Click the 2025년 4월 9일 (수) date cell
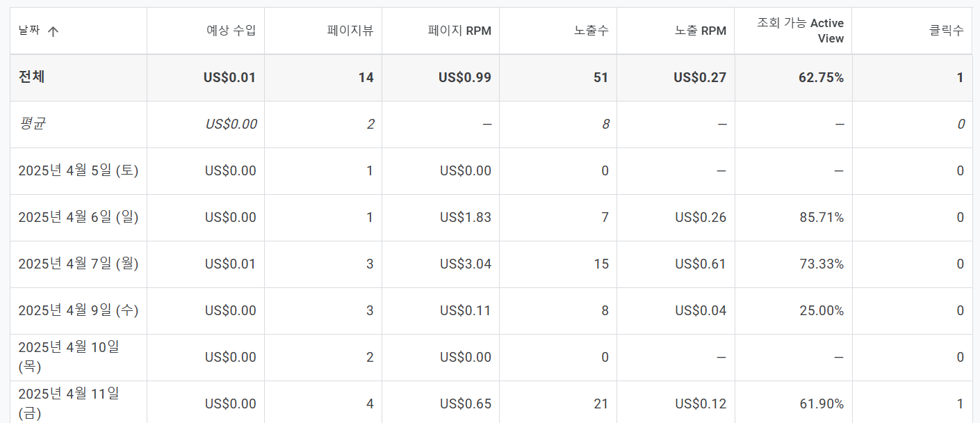Image resolution: width=980 pixels, height=423 pixels. pos(79,310)
